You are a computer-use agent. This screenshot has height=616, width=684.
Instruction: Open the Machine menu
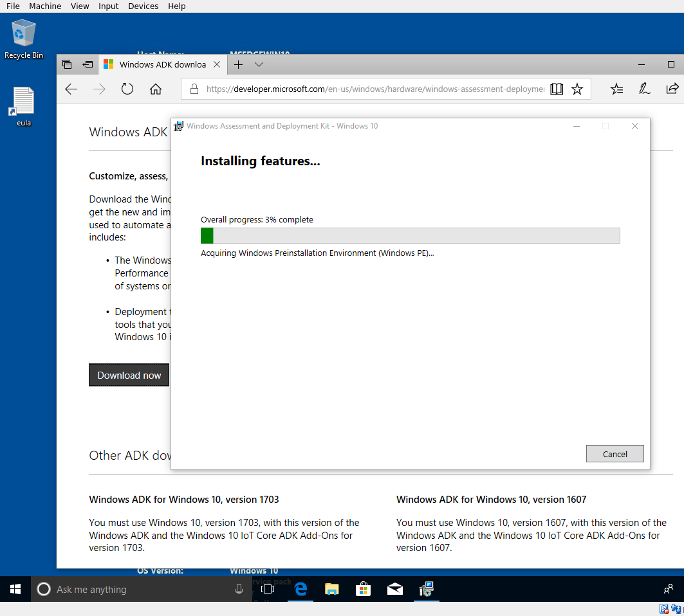45,6
